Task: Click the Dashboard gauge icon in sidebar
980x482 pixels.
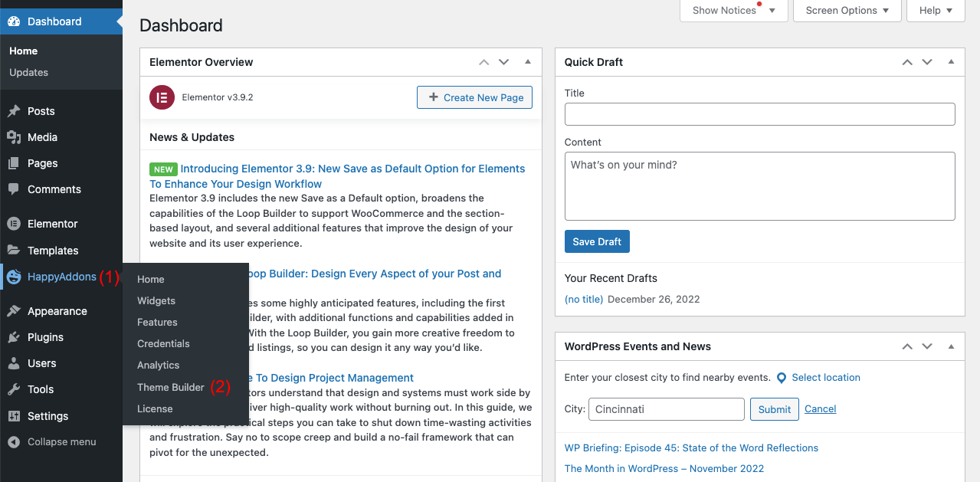Action: tap(14, 21)
